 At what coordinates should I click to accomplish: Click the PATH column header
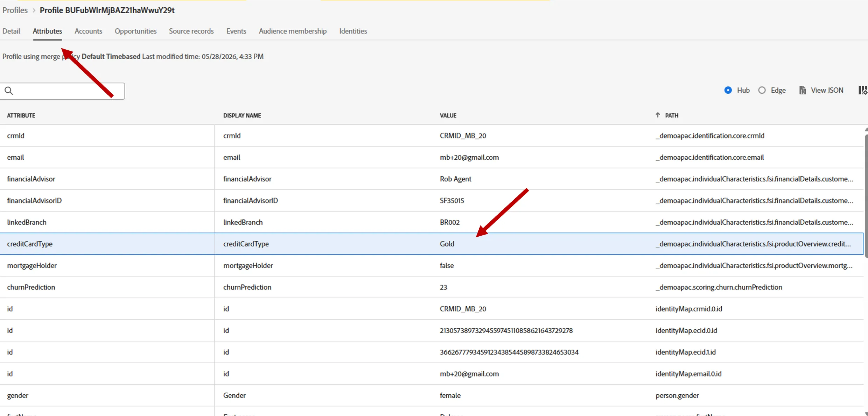[x=672, y=115]
